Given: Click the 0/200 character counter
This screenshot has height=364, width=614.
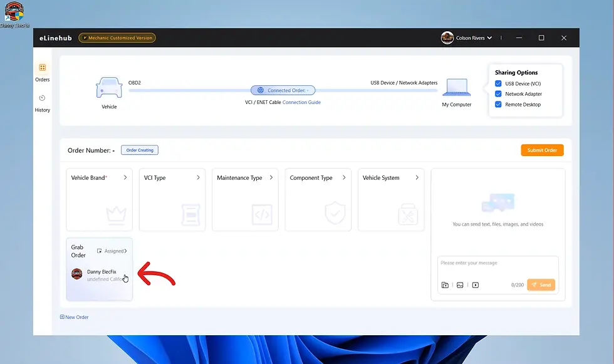Looking at the screenshot, I should [518, 285].
